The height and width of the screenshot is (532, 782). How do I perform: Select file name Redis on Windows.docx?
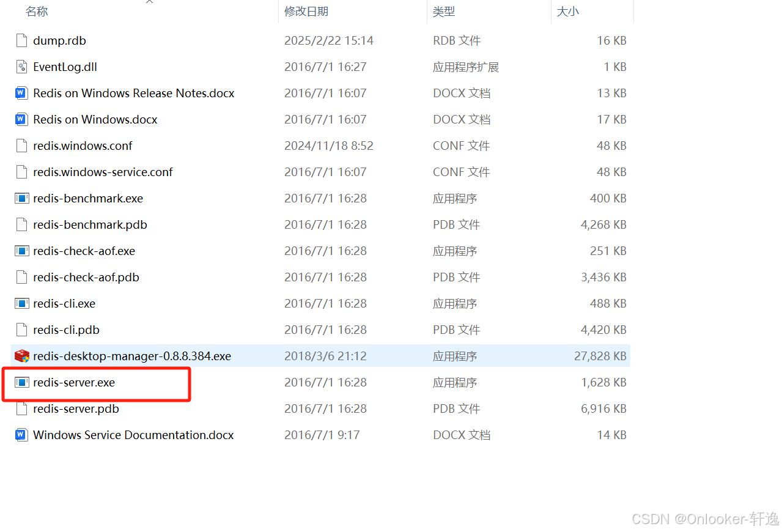coord(95,120)
